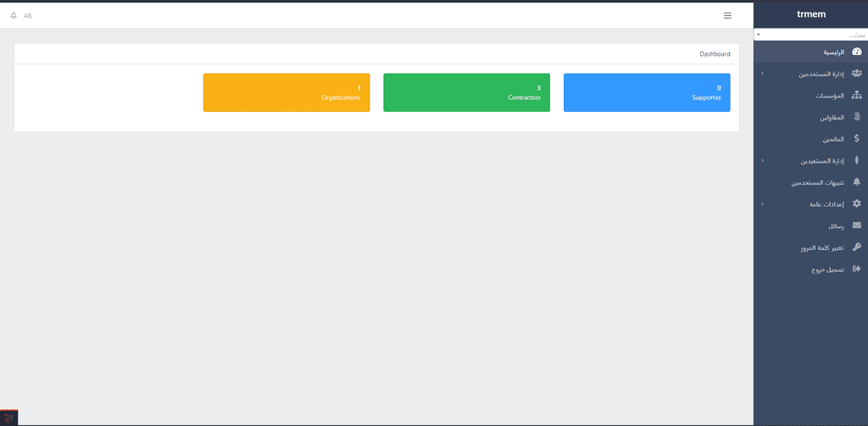Click the key icon for تغيير كلمة المرور
Screen dimensions: 868x426
click(856, 247)
